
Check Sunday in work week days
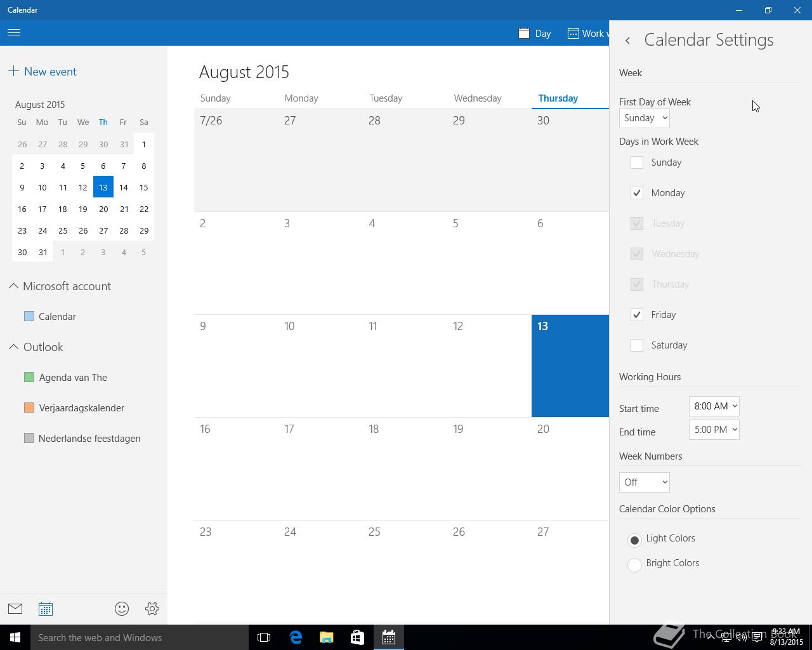coord(637,162)
